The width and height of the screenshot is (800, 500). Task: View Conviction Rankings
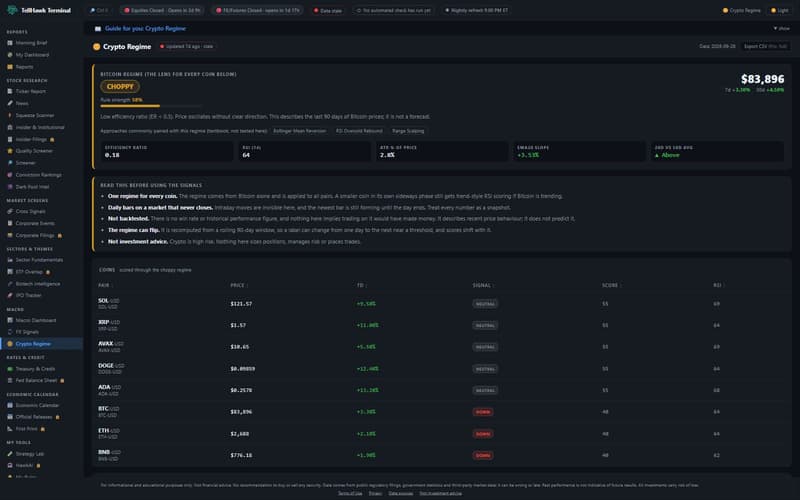tap(38, 175)
